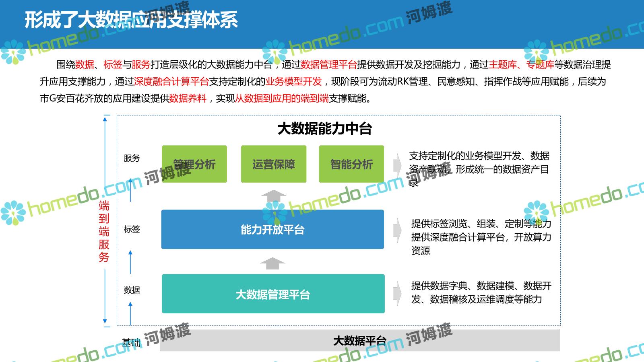Click the chevron arrow right of 大数据管理平台 box
Image resolution: width=644 pixels, height=362 pixels.
pos(397,293)
